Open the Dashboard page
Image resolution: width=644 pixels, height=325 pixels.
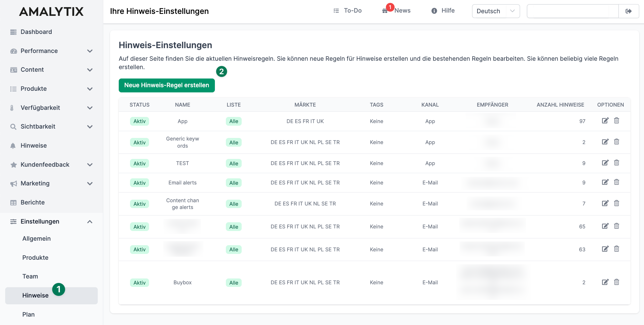pos(36,32)
